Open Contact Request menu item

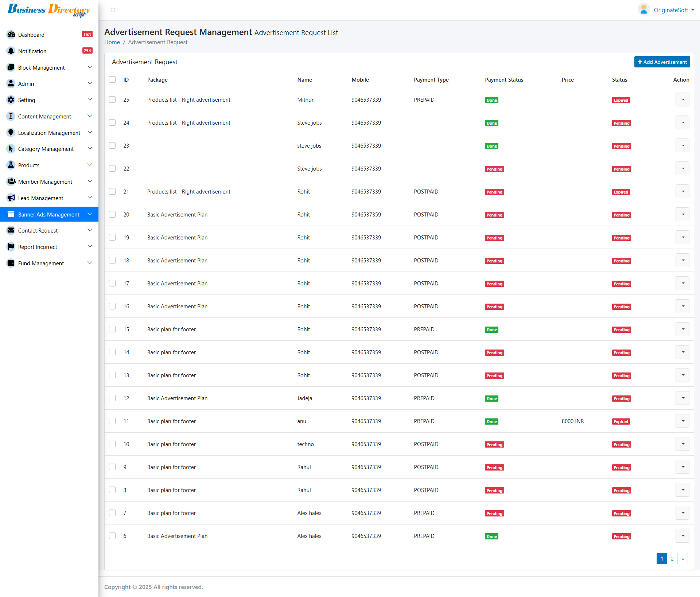38,230
